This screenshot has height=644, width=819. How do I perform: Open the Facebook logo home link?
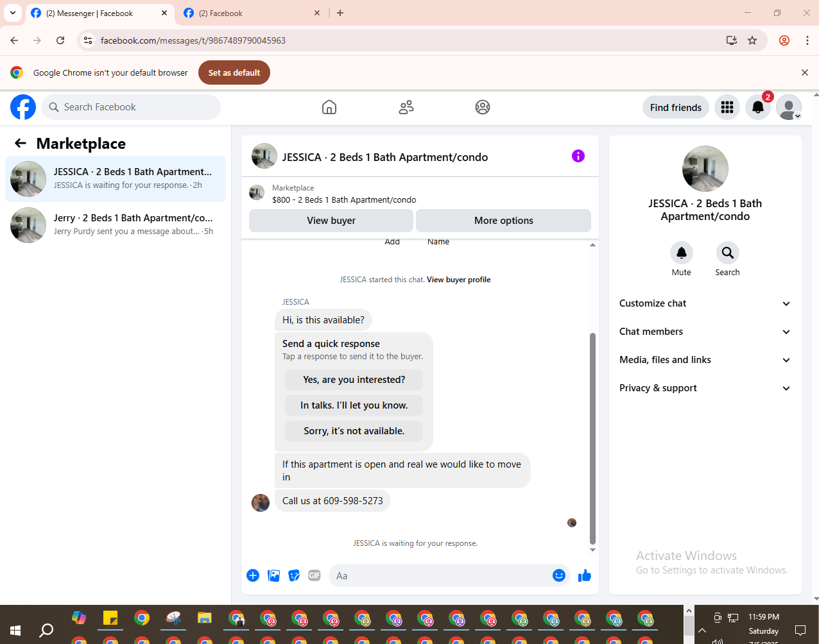[23, 107]
